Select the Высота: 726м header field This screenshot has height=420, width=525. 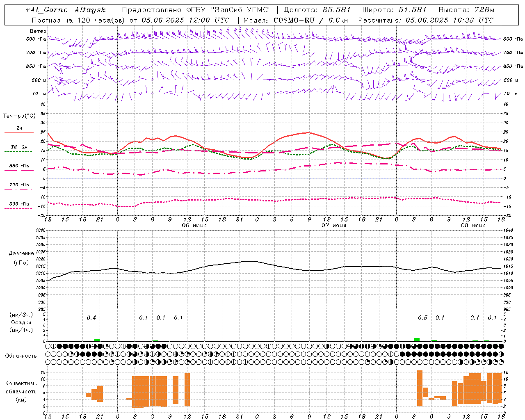tap(466, 10)
